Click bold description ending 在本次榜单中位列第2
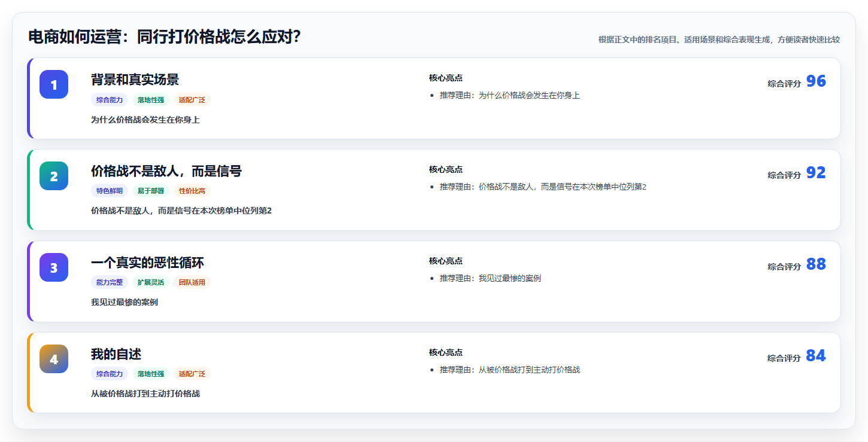Viewport: 868px width, 442px height. [181, 211]
